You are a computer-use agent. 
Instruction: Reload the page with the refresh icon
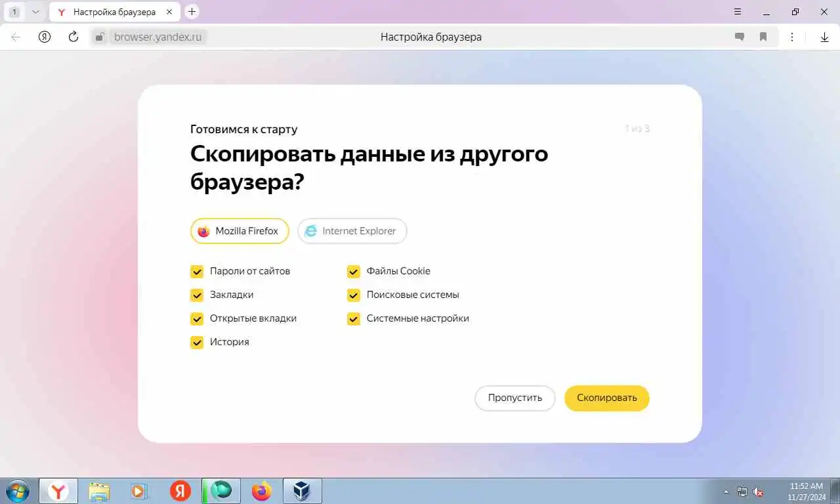[73, 37]
